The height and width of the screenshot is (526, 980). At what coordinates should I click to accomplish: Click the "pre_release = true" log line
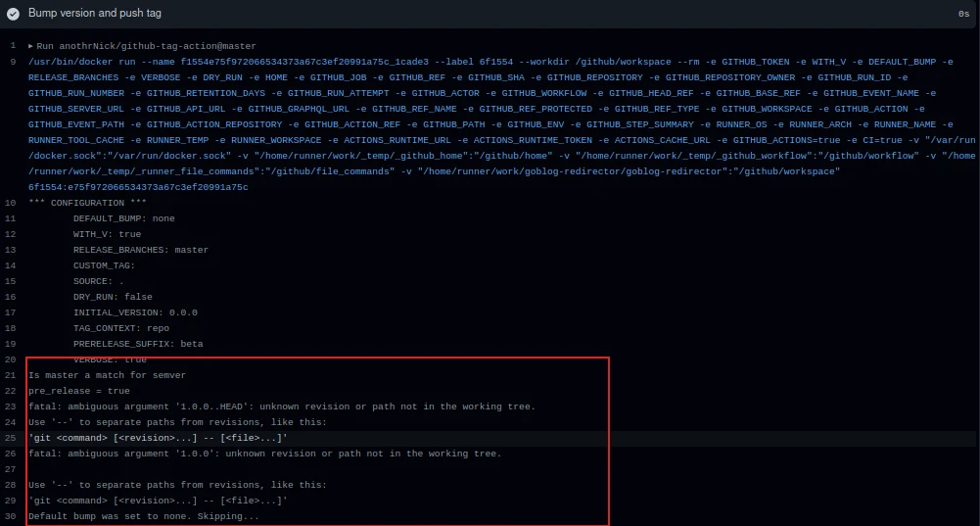point(78,391)
